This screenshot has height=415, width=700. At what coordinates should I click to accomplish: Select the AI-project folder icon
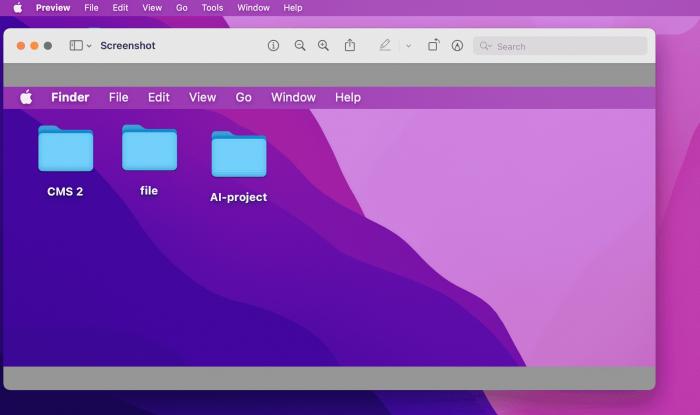click(x=239, y=154)
